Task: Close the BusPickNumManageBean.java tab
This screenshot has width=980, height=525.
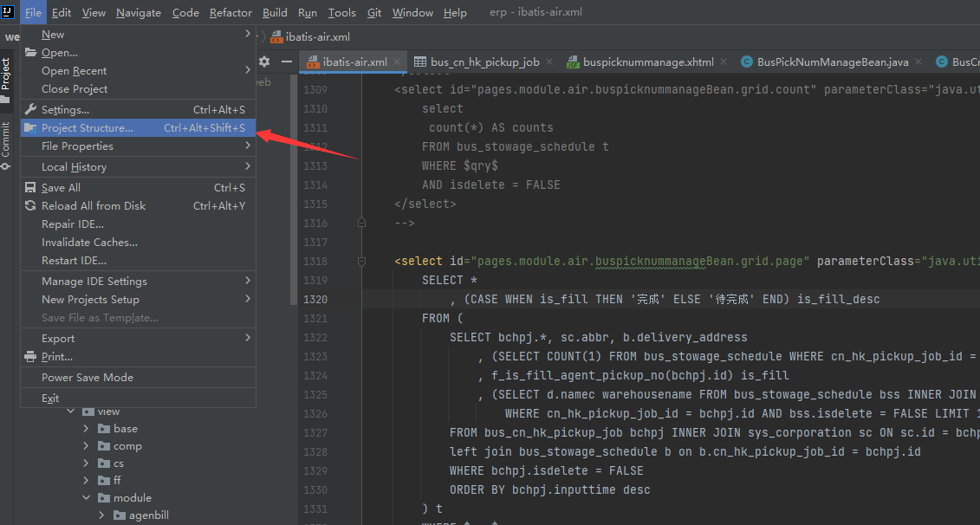Action: [x=918, y=62]
